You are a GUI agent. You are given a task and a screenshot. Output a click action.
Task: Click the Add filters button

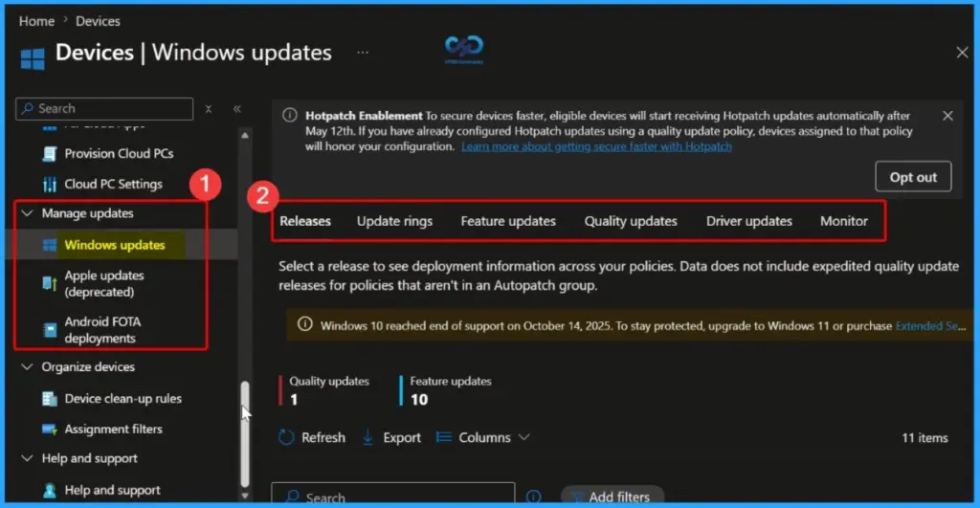coord(612,497)
